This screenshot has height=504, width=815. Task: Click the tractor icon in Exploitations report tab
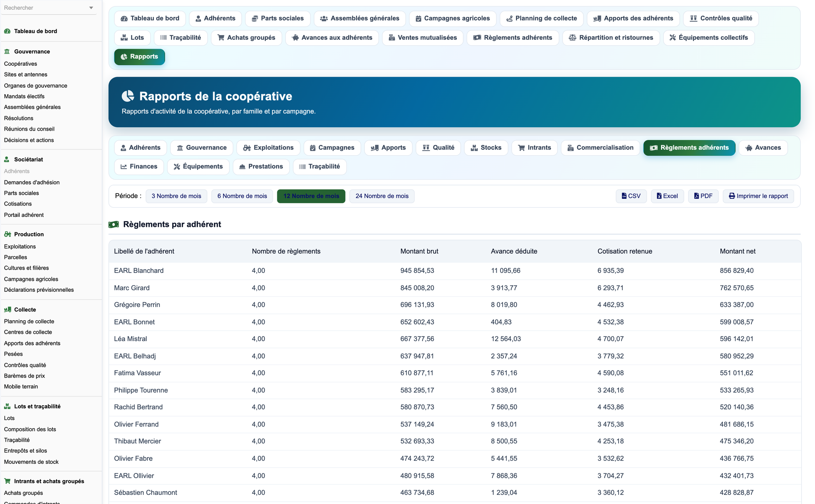247,148
